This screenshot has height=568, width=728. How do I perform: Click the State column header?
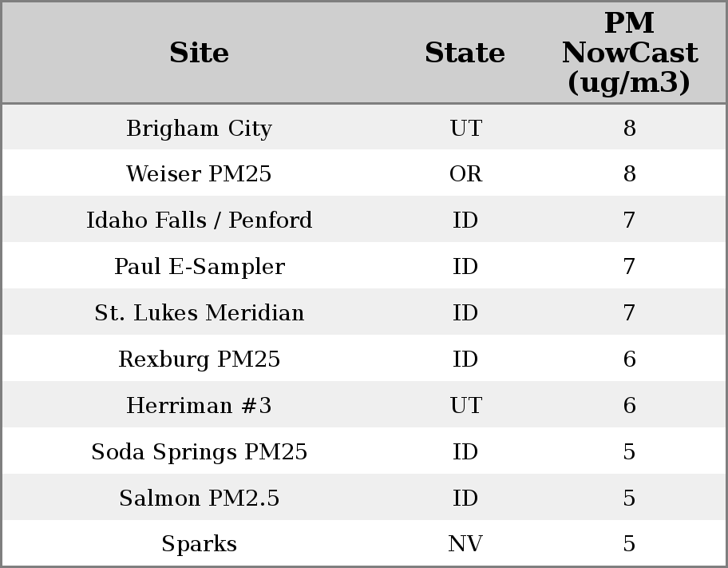point(465,53)
